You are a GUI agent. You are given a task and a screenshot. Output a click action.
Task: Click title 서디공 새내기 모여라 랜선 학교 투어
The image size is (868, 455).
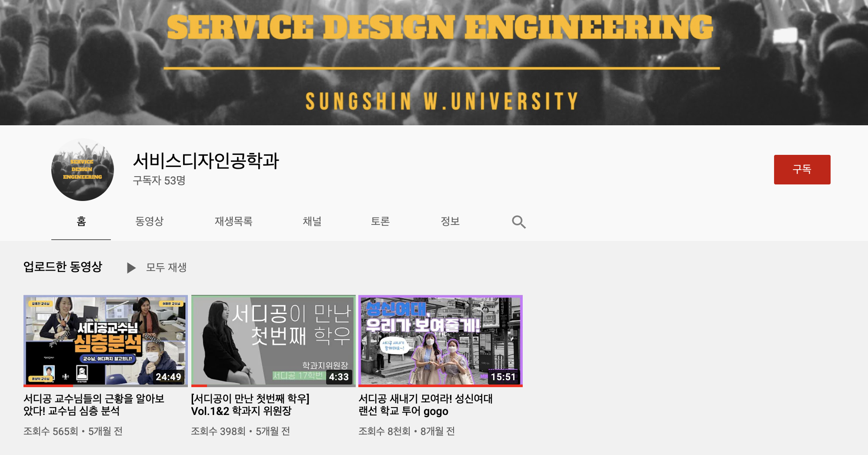click(426, 405)
